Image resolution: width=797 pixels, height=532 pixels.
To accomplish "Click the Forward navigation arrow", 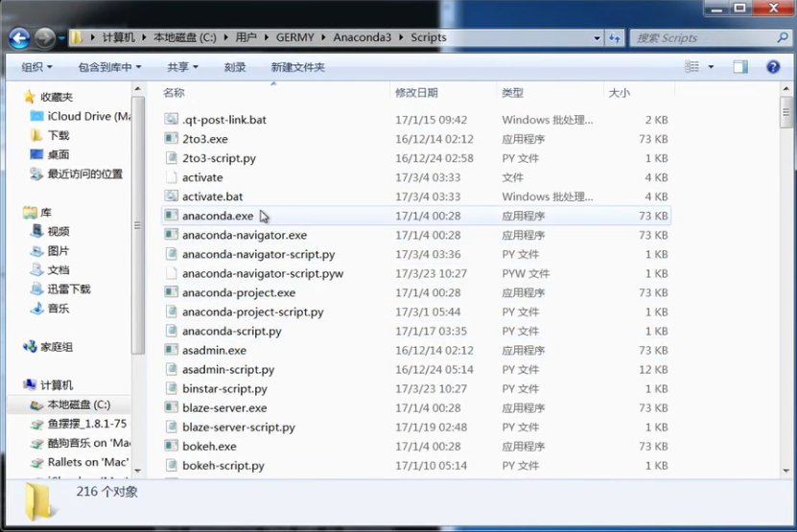I will [x=45, y=38].
